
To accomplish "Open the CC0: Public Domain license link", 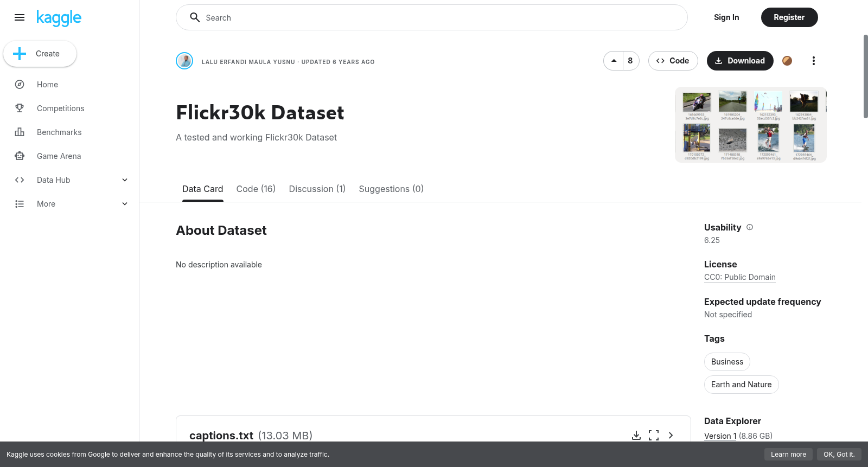I will [x=740, y=277].
